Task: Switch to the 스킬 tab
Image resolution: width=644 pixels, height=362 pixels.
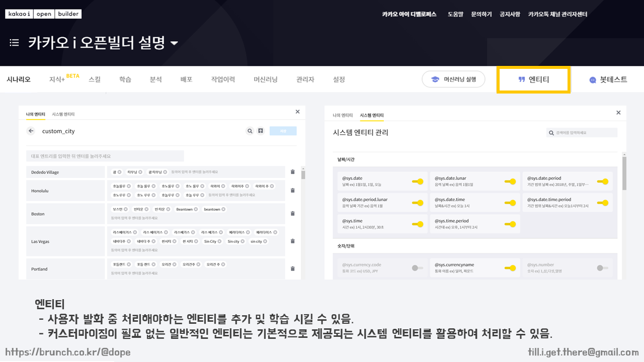Action: 95,79
